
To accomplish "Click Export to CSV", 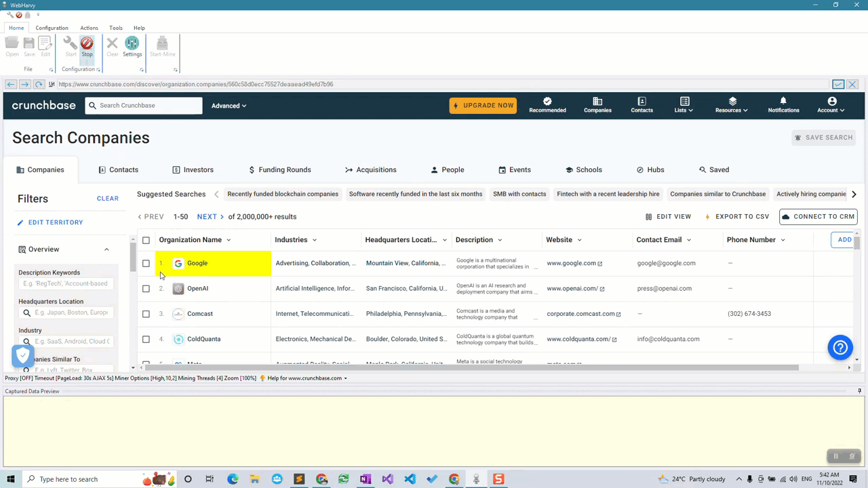I will pos(737,217).
